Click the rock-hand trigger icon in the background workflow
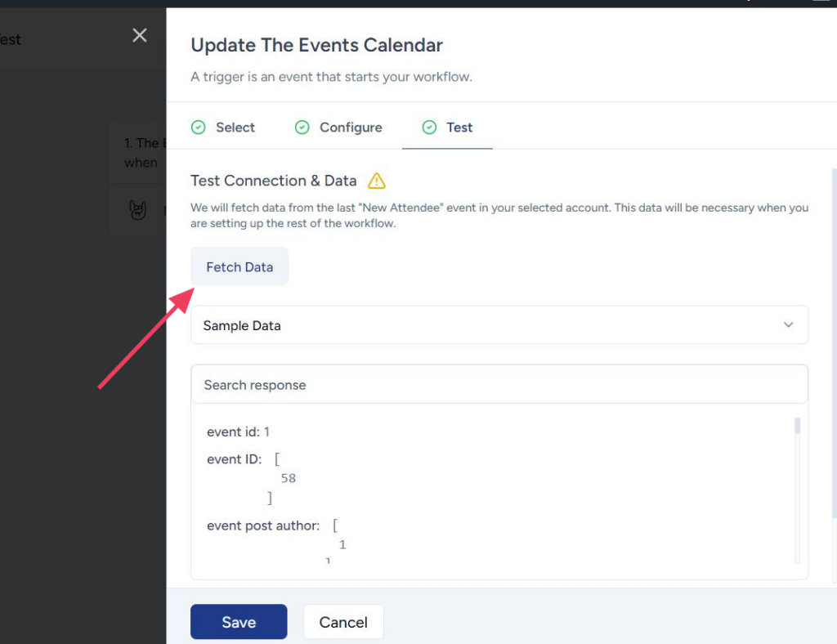The width and height of the screenshot is (837, 644). pos(139,210)
